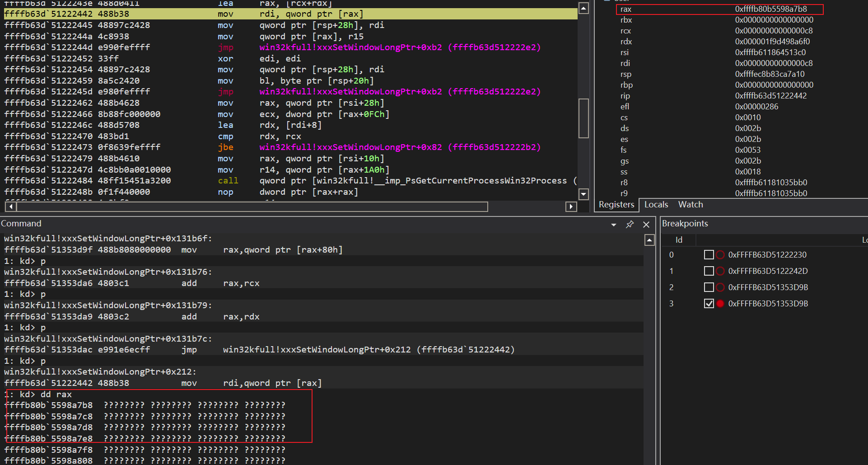Enable breakpoint 0 checkbox at 0xFFFFB63D51222230
Screen dimensions: 868x465
pos(709,255)
